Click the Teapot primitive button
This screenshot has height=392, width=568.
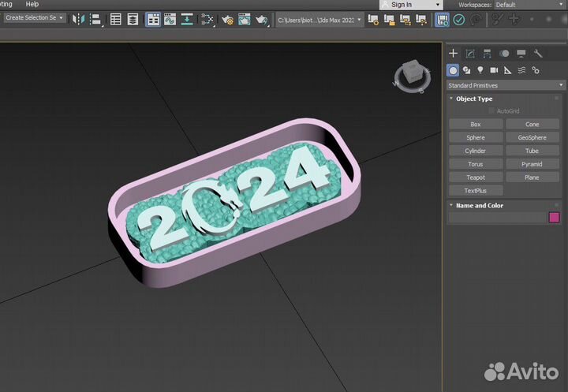tap(475, 177)
